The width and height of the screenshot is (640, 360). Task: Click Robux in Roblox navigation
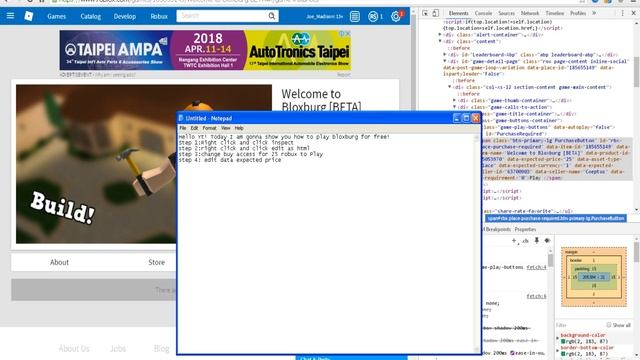(159, 16)
